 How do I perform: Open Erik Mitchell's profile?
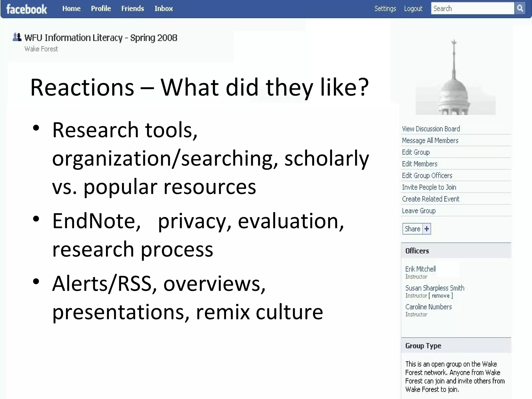pyautogui.click(x=420, y=269)
